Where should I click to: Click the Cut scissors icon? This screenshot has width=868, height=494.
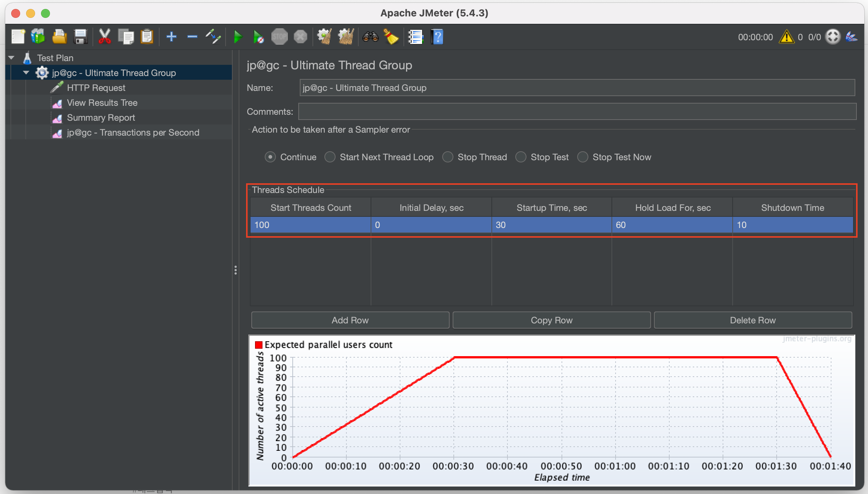pos(105,37)
